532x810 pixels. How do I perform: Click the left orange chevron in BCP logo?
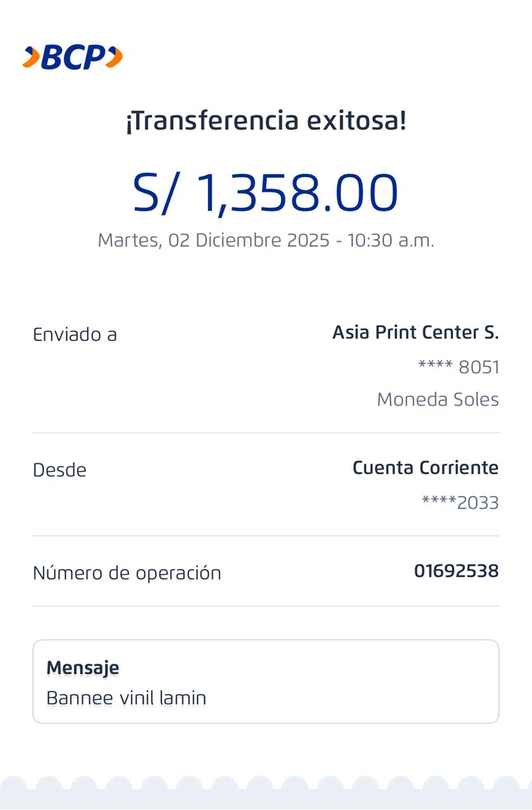point(31,58)
